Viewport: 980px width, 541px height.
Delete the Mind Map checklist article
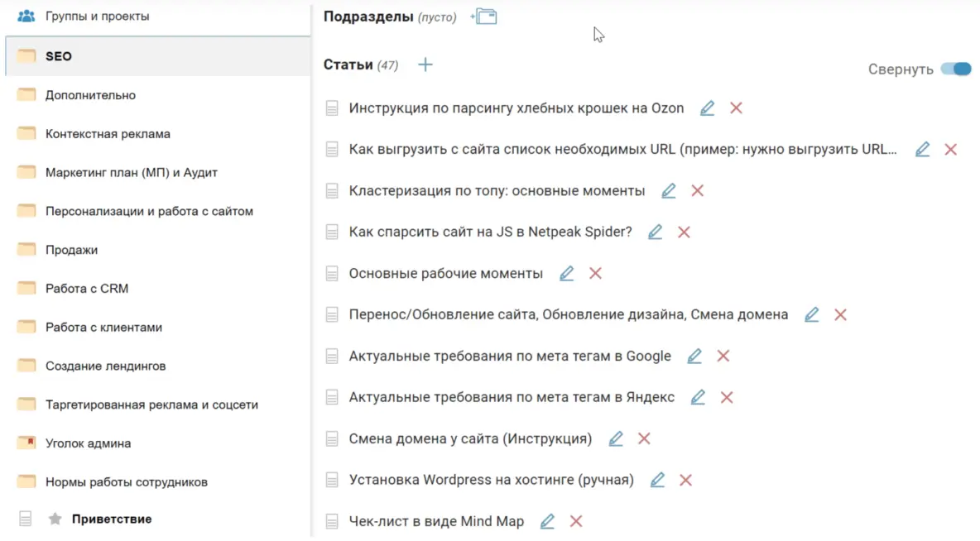click(x=576, y=521)
